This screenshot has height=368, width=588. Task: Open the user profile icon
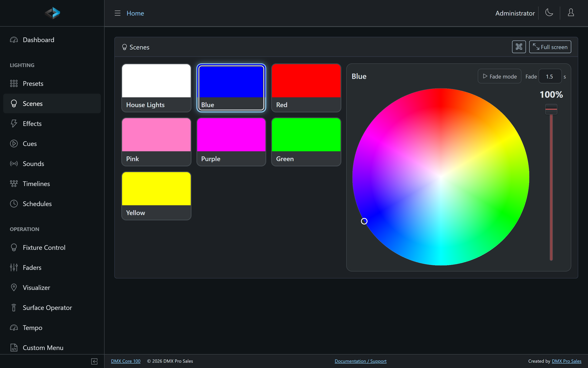[x=571, y=13]
